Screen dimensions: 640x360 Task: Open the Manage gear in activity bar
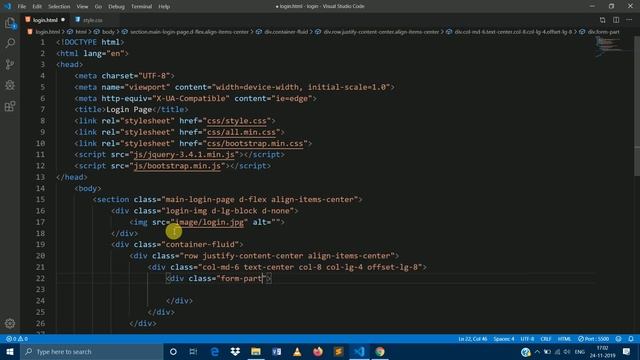point(10,323)
